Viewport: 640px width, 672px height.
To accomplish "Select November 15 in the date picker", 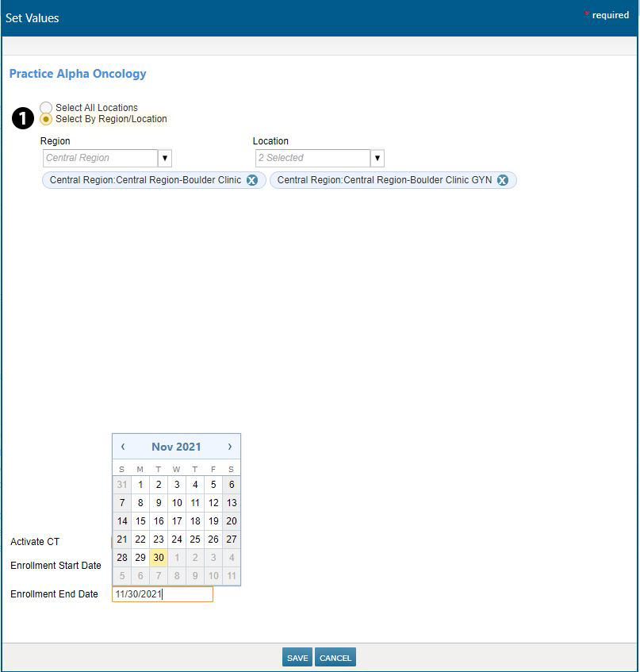I will 140,521.
